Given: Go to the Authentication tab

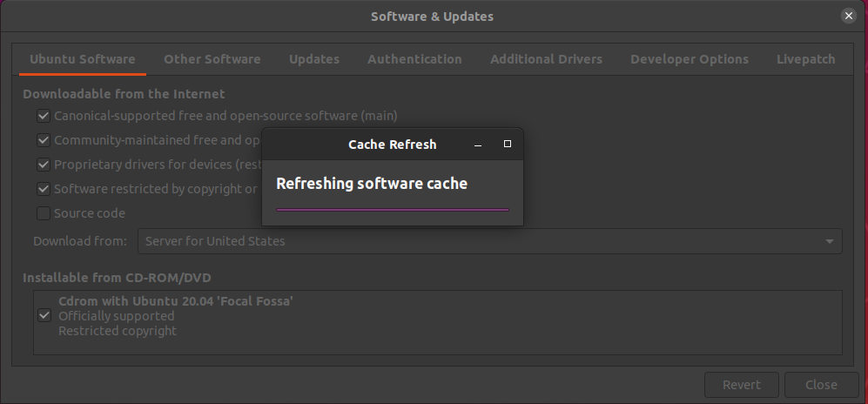Looking at the screenshot, I should coord(414,59).
